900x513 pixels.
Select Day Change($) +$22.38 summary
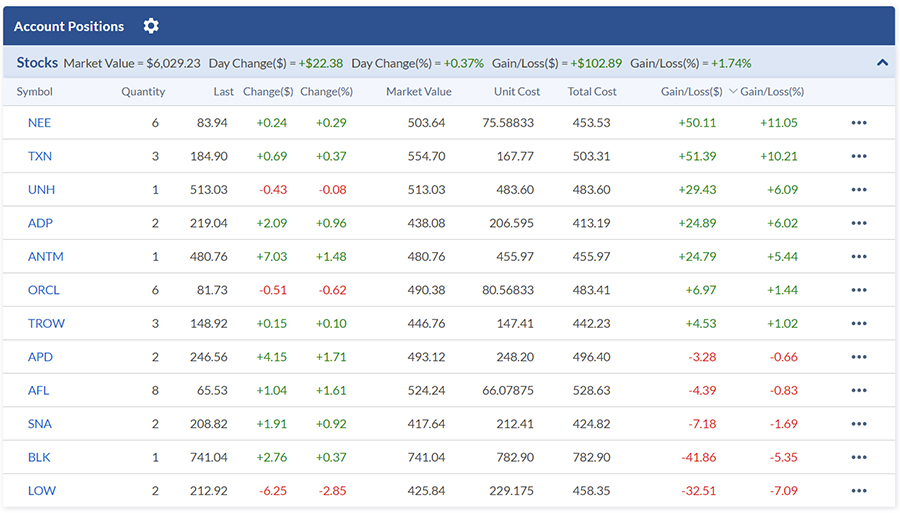[276, 63]
